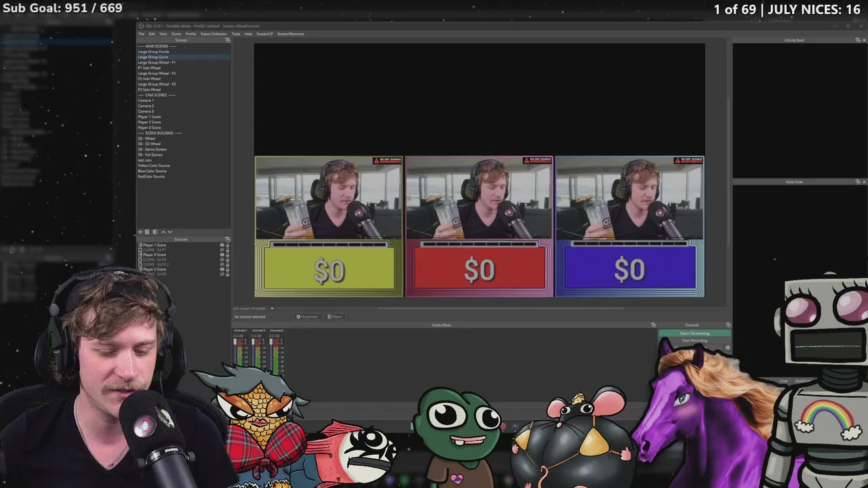Viewport: 868px width, 488px height.
Task: Open the StreamElements menu
Action: click(290, 34)
